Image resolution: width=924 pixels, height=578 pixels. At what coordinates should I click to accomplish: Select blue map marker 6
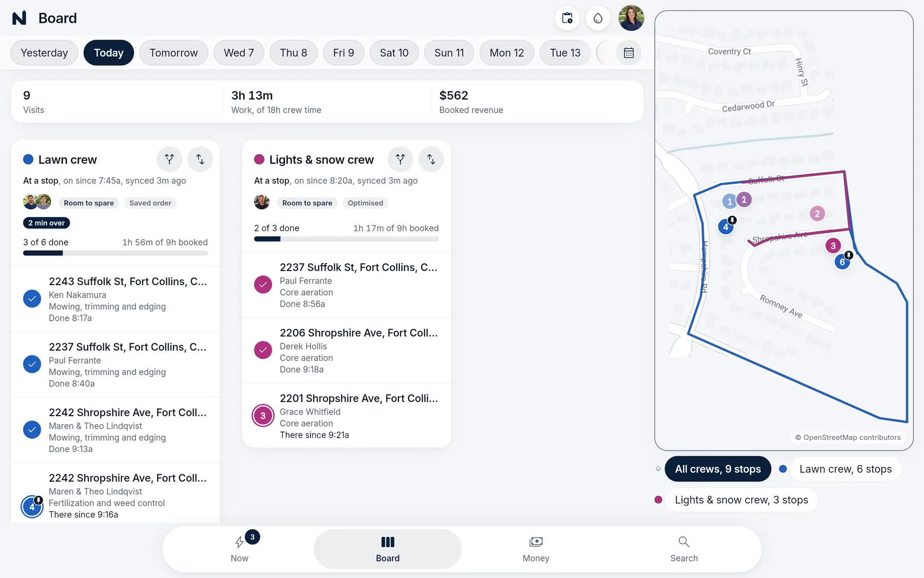[842, 262]
